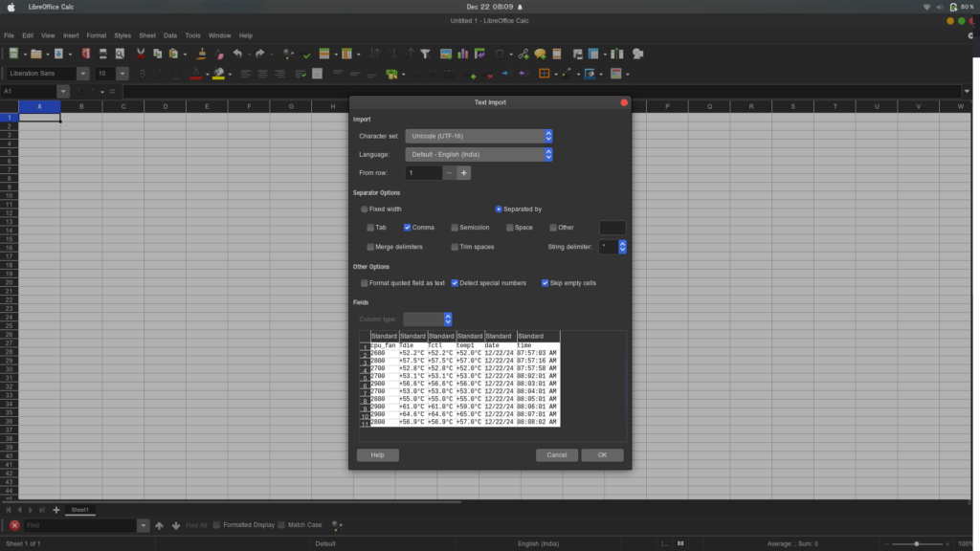Open the File menu
Screen dimensions: 980x551
coord(9,35)
